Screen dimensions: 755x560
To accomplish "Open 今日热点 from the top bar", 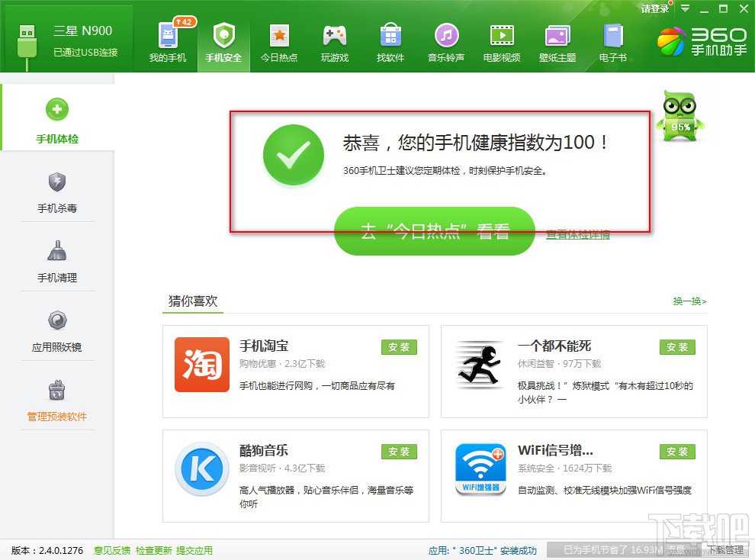I will click(x=279, y=43).
